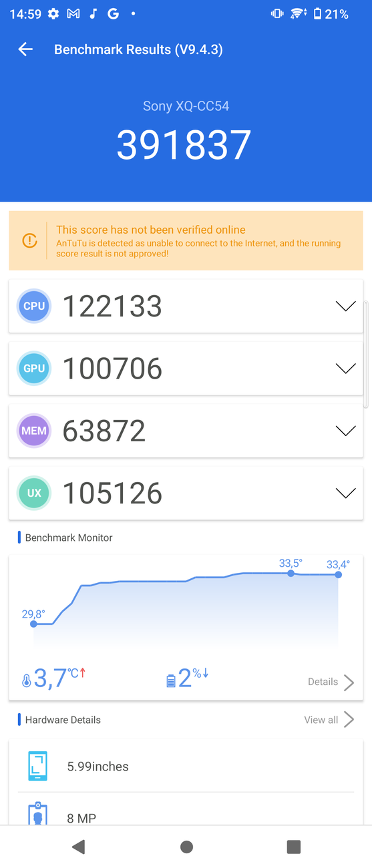Click the UX score circle icon
Screen dimensions: 372x868
click(x=34, y=493)
